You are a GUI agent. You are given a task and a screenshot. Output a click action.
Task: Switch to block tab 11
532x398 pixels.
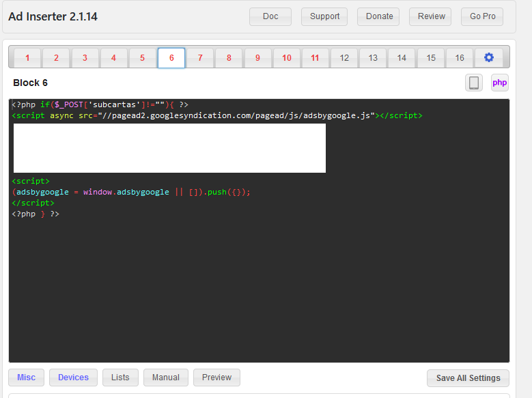pyautogui.click(x=316, y=57)
